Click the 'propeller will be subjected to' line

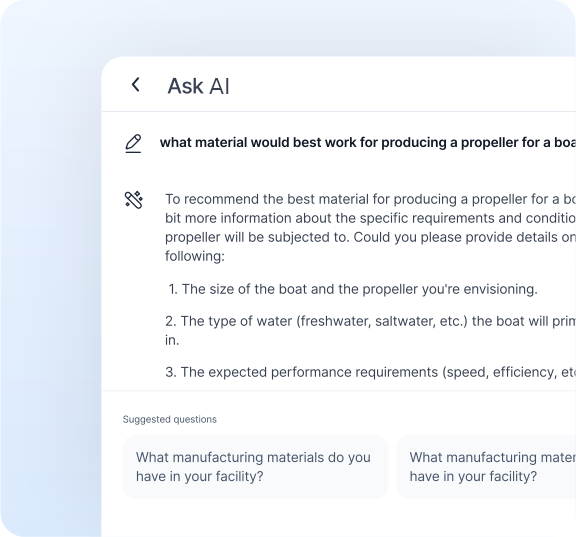(370, 237)
